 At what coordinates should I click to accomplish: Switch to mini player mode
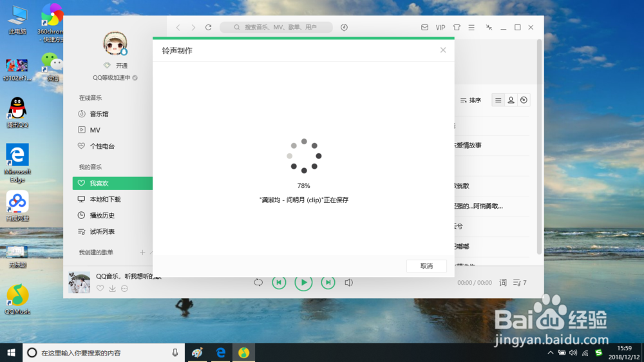pyautogui.click(x=489, y=28)
